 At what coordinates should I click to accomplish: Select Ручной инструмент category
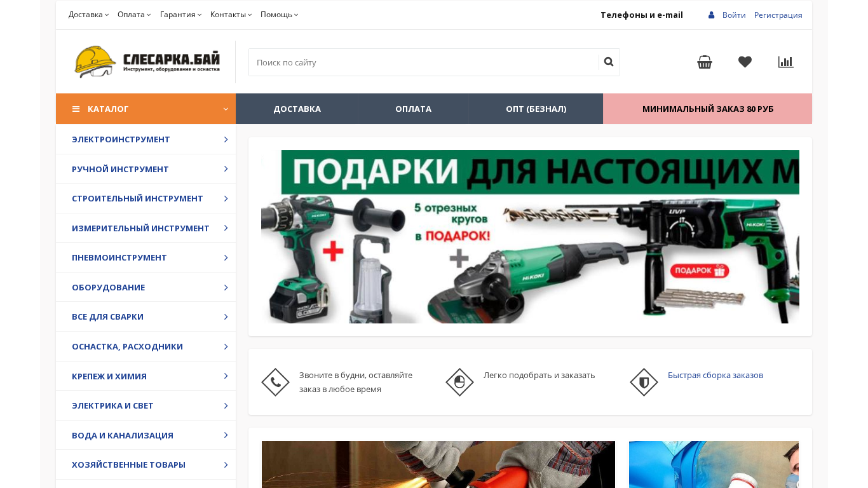pyautogui.click(x=120, y=169)
